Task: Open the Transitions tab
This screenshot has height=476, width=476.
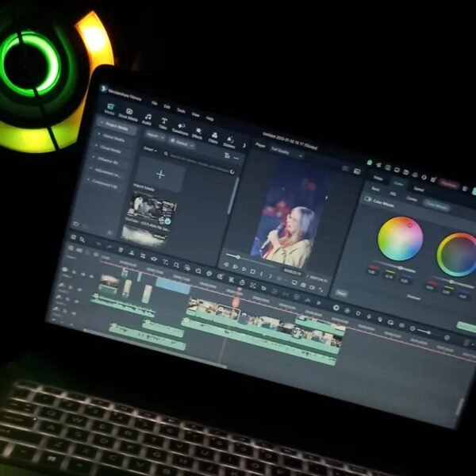Action: click(180, 128)
